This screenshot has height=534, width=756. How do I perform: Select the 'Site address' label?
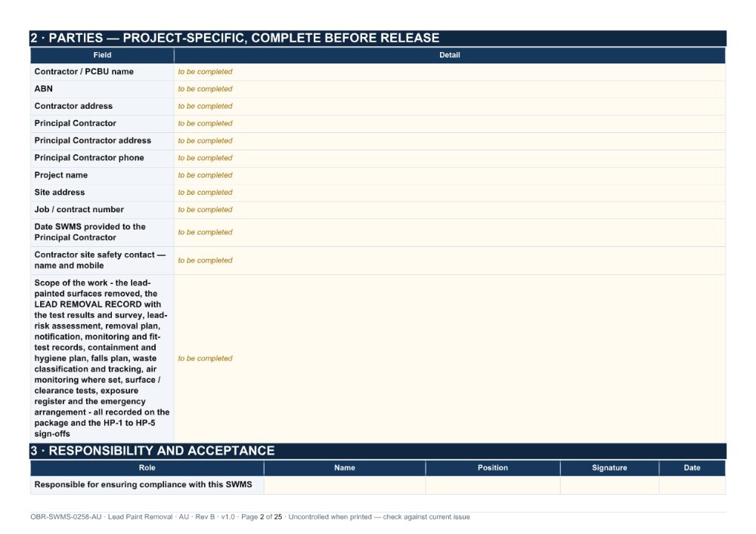coord(59,192)
